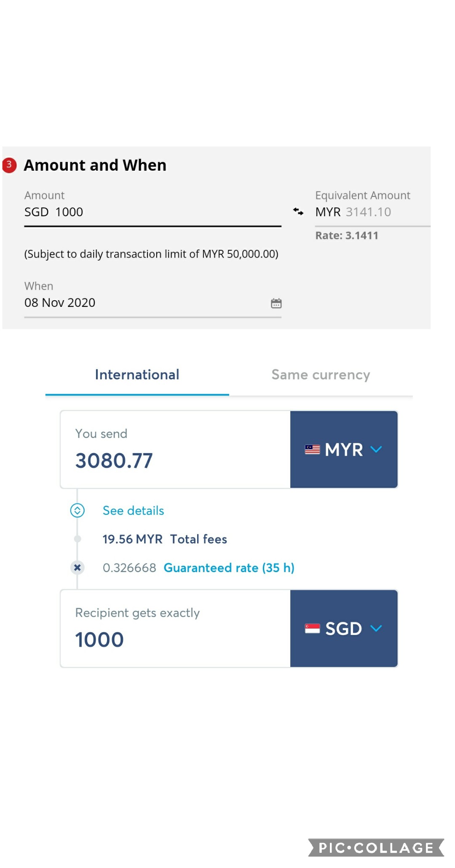
Task: Click the total fees timeline dot
Action: tap(78, 539)
